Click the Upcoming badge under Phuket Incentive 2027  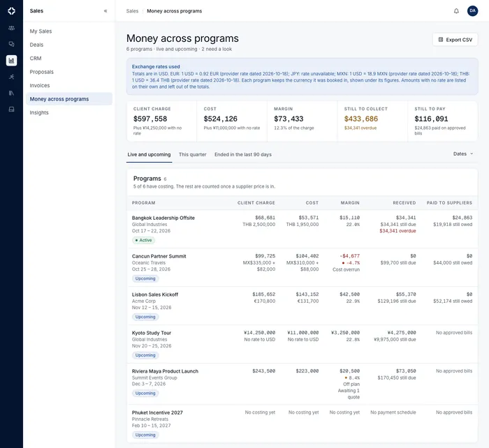coord(145,435)
